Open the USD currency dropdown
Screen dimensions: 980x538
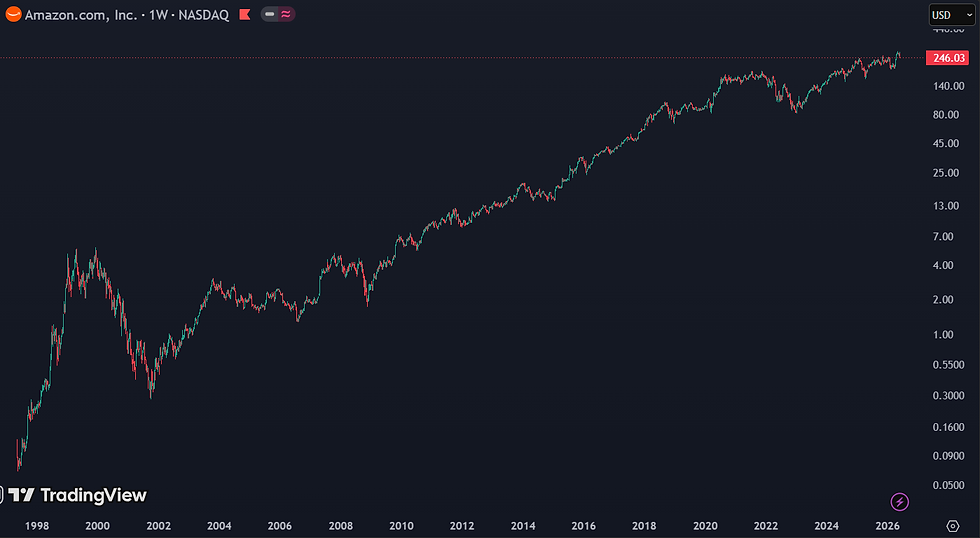pos(951,15)
